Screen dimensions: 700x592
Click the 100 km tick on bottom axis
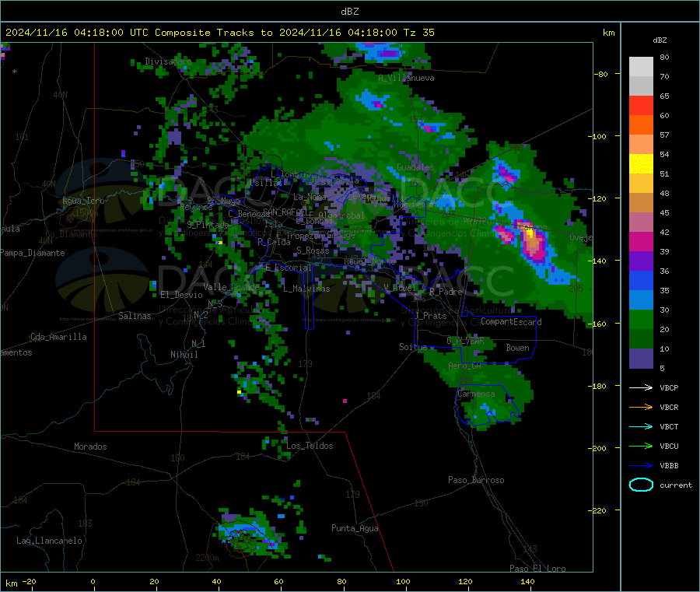[403, 582]
